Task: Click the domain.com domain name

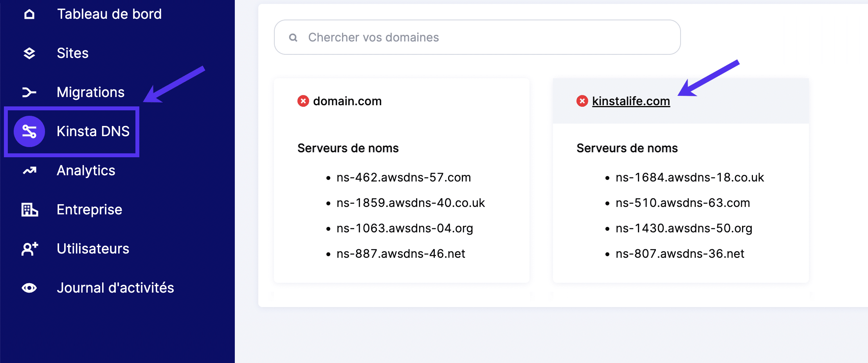Action: tap(348, 101)
